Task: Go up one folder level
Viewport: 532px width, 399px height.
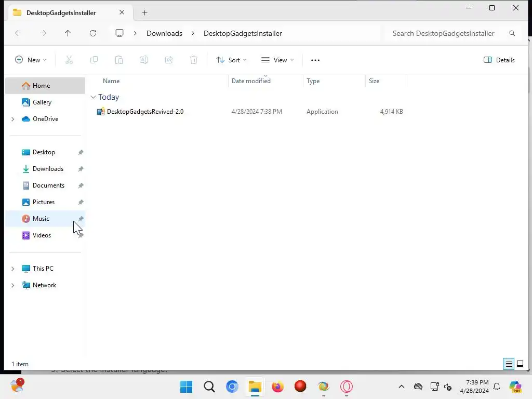Action: [68, 33]
